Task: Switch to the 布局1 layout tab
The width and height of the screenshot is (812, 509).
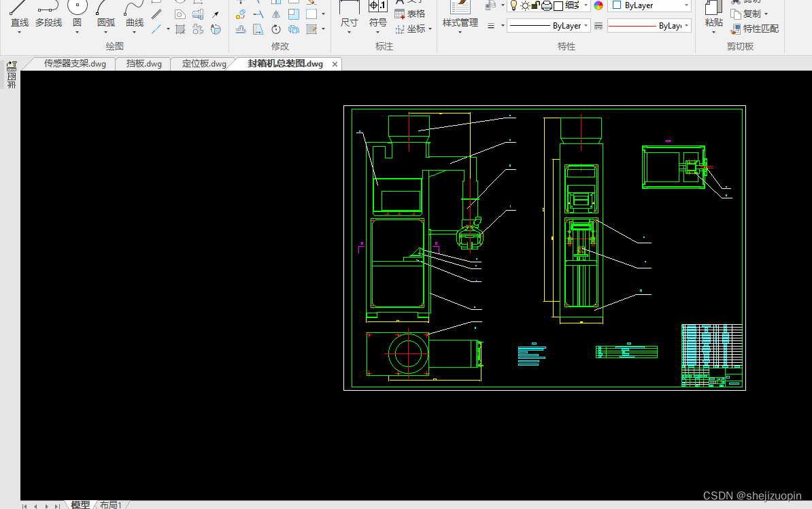Action: click(x=110, y=504)
